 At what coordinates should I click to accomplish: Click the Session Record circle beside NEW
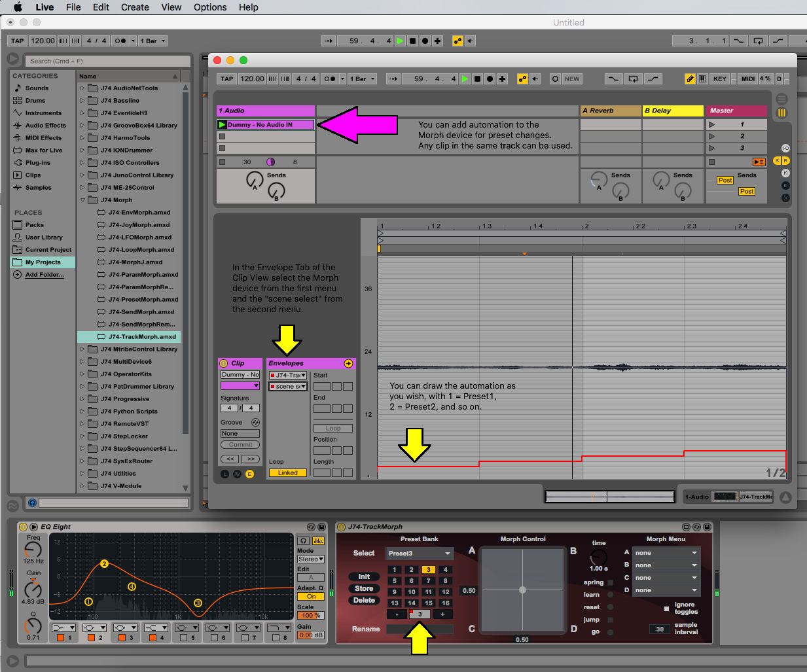555,79
